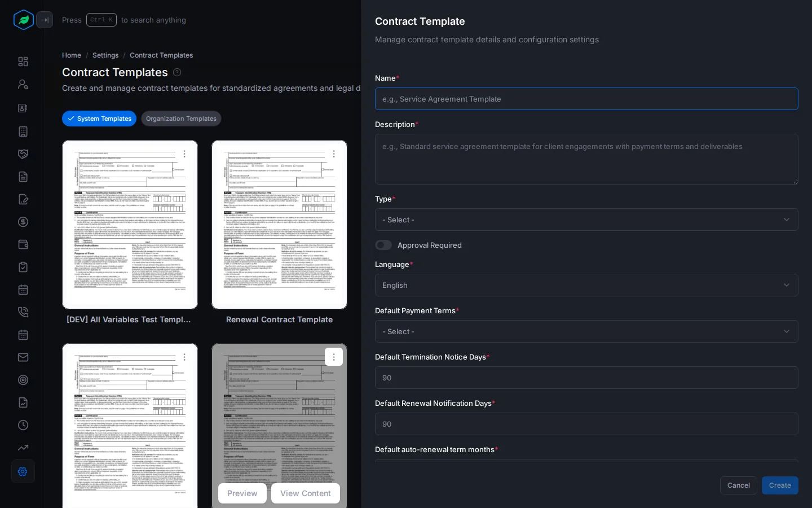
Task: Open the clock history icon in sidebar
Action: click(23, 425)
